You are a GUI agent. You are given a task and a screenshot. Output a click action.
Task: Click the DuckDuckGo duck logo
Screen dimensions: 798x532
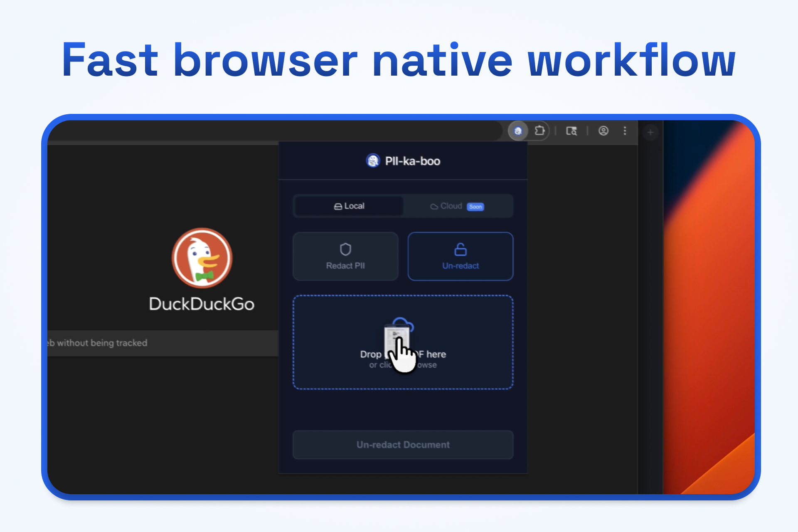pyautogui.click(x=202, y=258)
